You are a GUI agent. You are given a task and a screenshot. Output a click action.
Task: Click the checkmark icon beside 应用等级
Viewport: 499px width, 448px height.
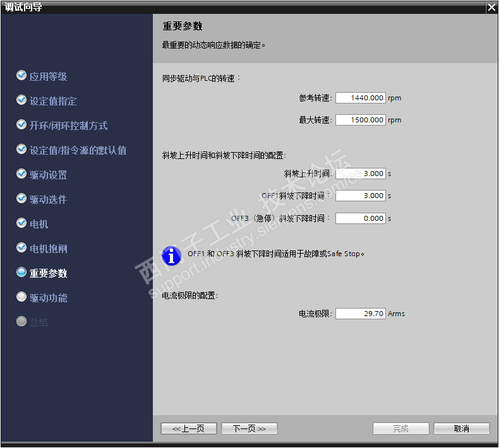click(21, 75)
